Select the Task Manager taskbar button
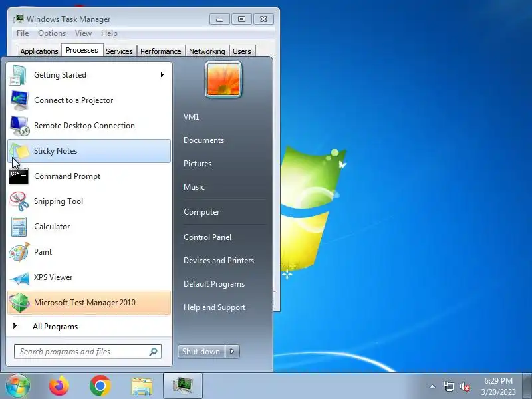This screenshot has width=532, height=399. coord(183,386)
